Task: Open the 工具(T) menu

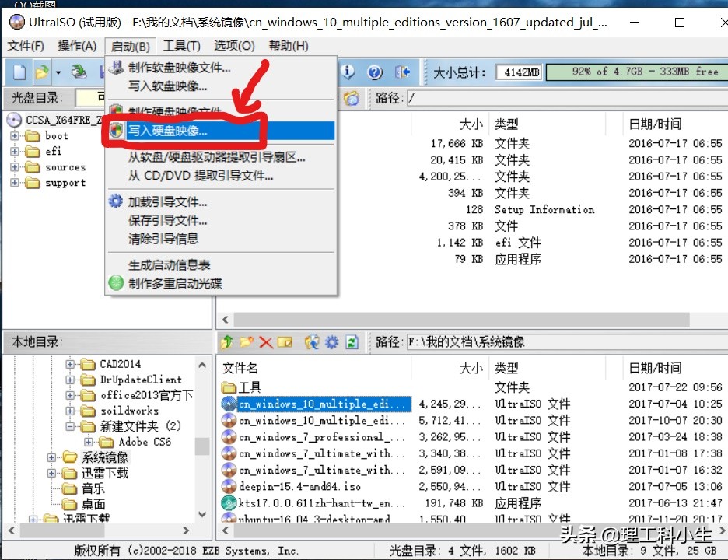Action: 181,45
